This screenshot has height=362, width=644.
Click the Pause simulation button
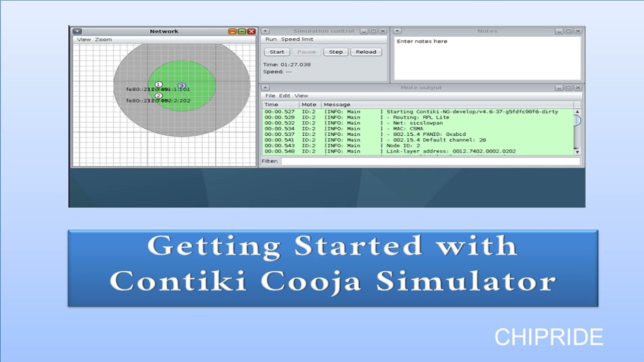click(x=306, y=52)
